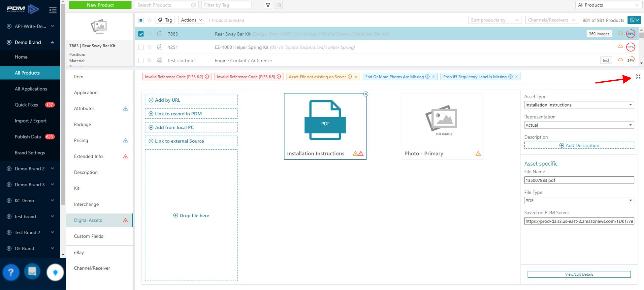The image size is (644, 290).
Task: Click Link to external Source
Action: [191, 141]
